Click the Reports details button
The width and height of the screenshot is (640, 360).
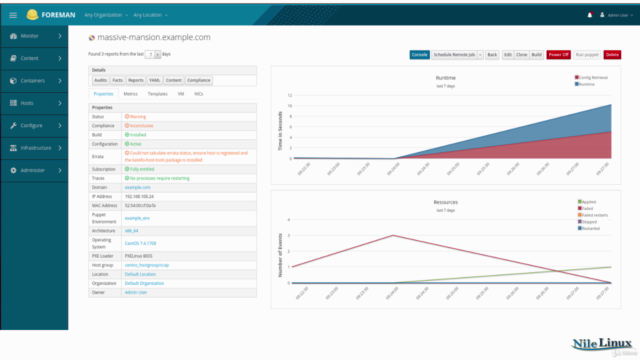[136, 80]
